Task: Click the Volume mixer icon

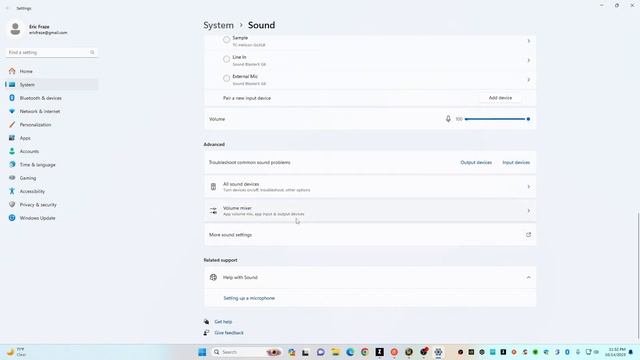Action: [213, 211]
